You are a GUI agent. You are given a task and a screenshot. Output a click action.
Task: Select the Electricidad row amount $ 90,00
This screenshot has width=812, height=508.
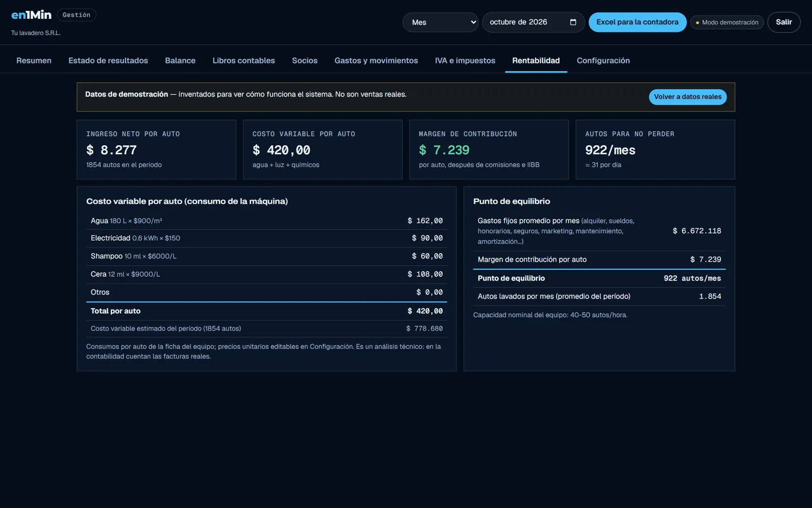click(427, 238)
